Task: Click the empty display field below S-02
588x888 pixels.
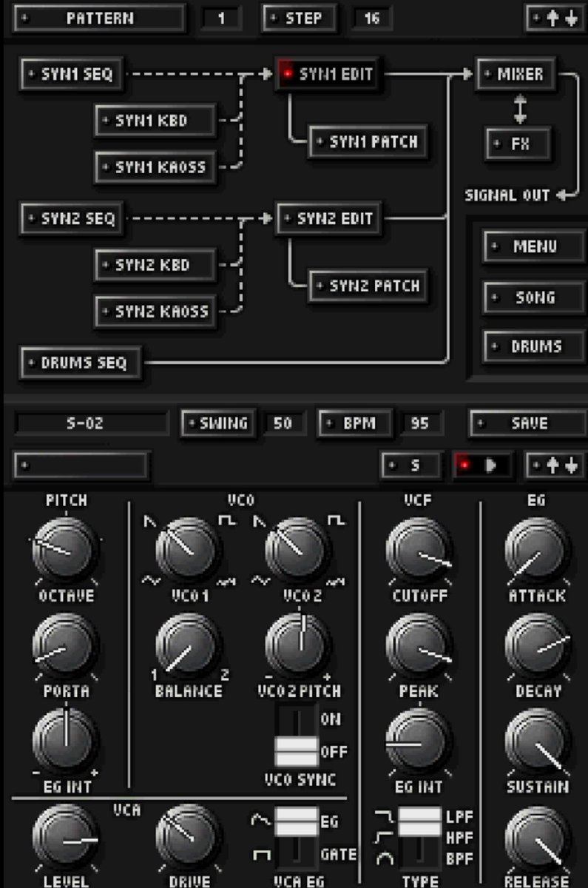Action: 81,466
